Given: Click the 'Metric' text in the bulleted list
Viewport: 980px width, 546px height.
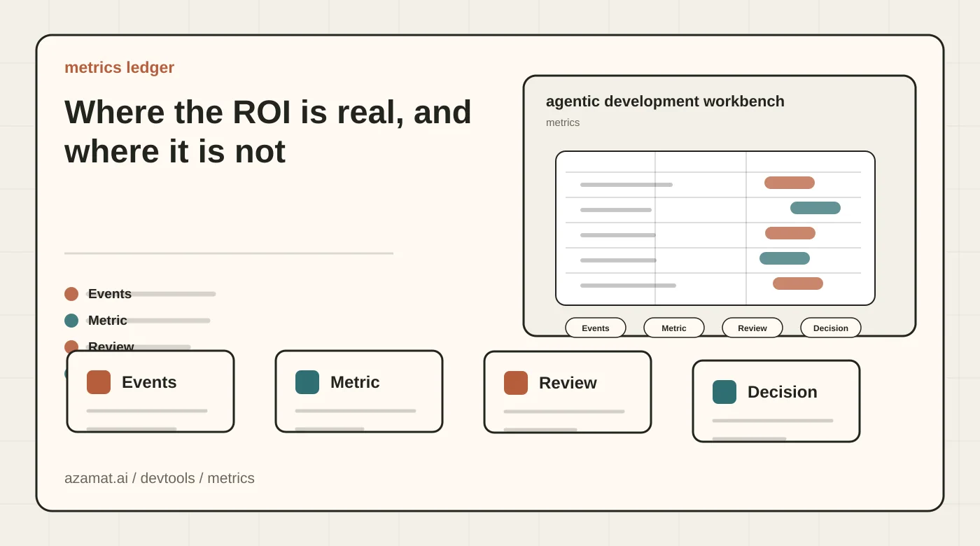Looking at the screenshot, I should pyautogui.click(x=108, y=321).
